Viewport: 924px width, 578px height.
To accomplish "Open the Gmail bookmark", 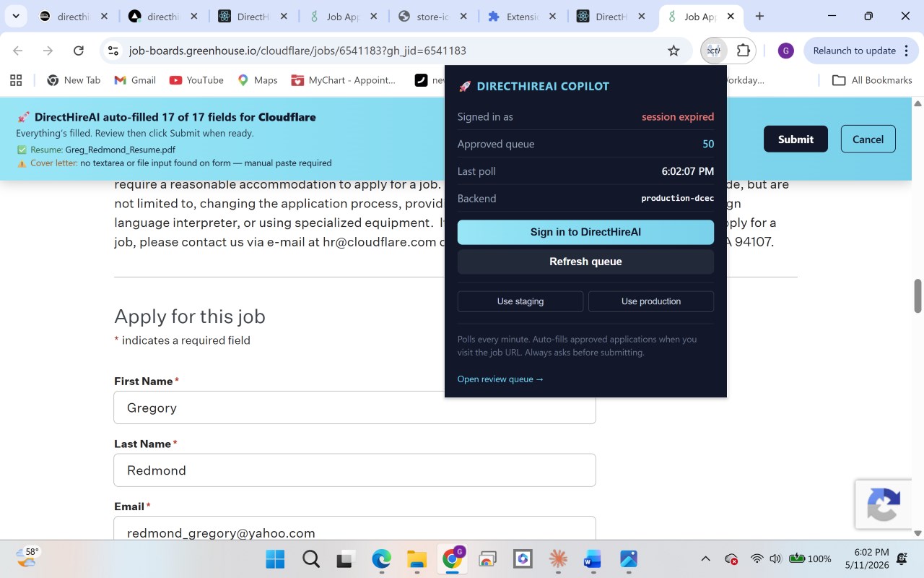I will [x=135, y=80].
